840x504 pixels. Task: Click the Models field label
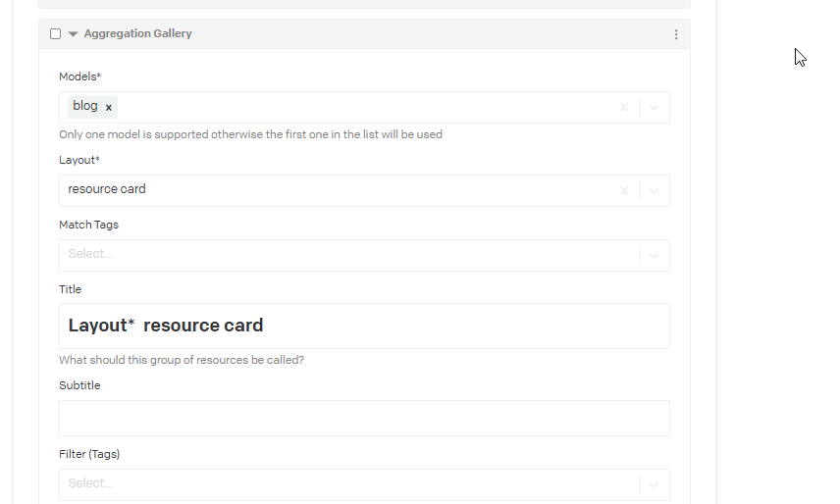pyautogui.click(x=79, y=76)
